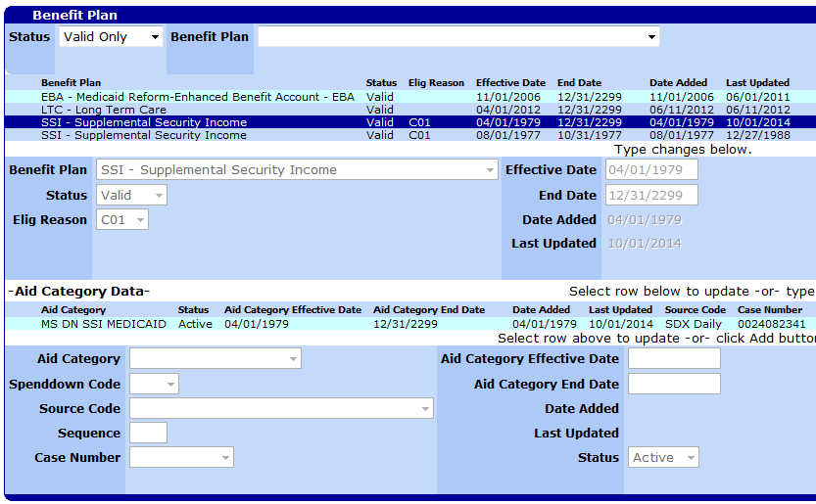This screenshot has height=504, width=816.
Task: Click the Effective Date field with 04/01/1979
Action: [x=652, y=170]
